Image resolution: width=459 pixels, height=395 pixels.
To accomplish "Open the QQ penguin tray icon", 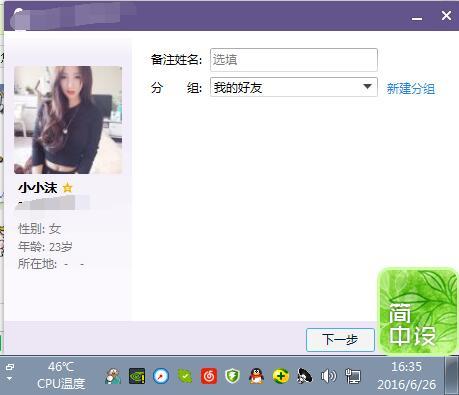I will point(256,376).
